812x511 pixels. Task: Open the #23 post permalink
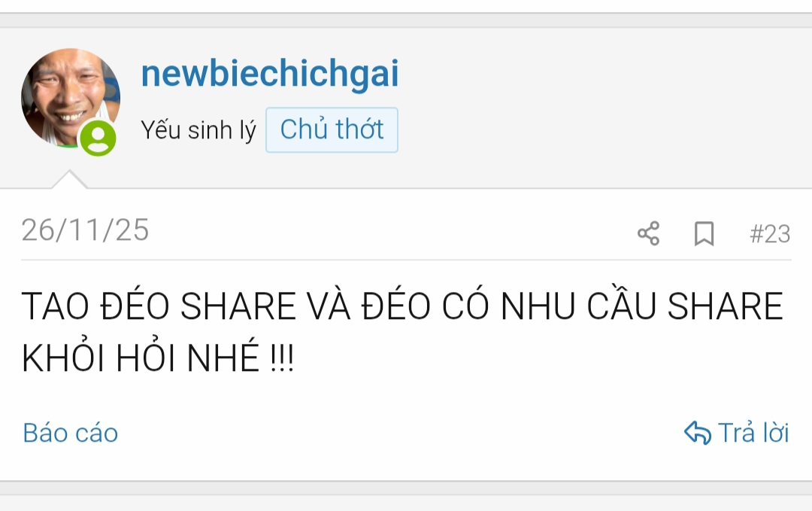(x=770, y=234)
